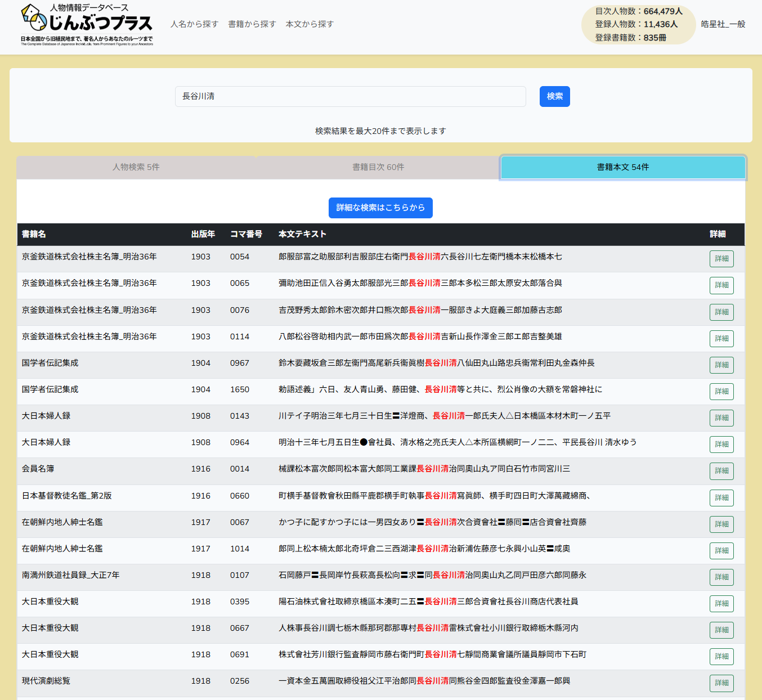762x700 pixels.
Task: Click 詳細な検索はこちらから button
Action: tap(380, 208)
